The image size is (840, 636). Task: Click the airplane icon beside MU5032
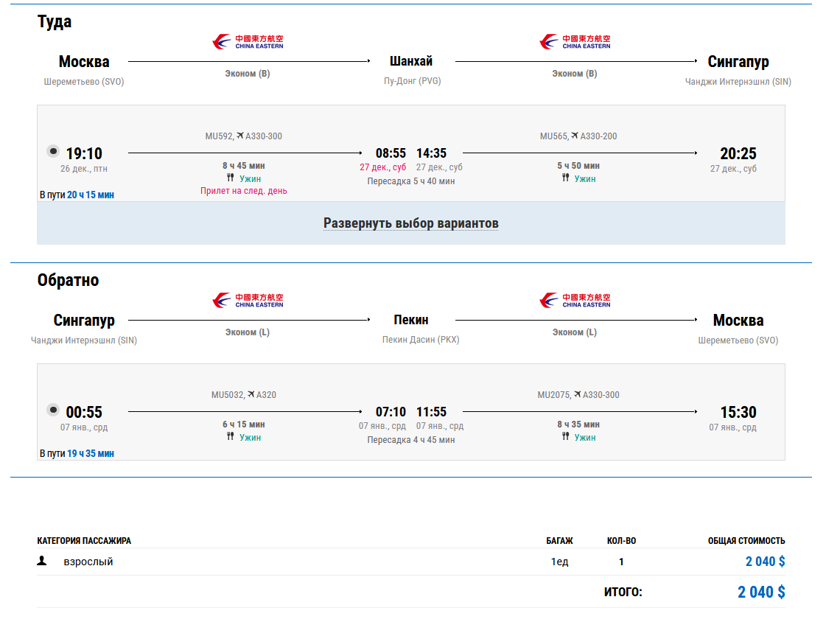251,394
